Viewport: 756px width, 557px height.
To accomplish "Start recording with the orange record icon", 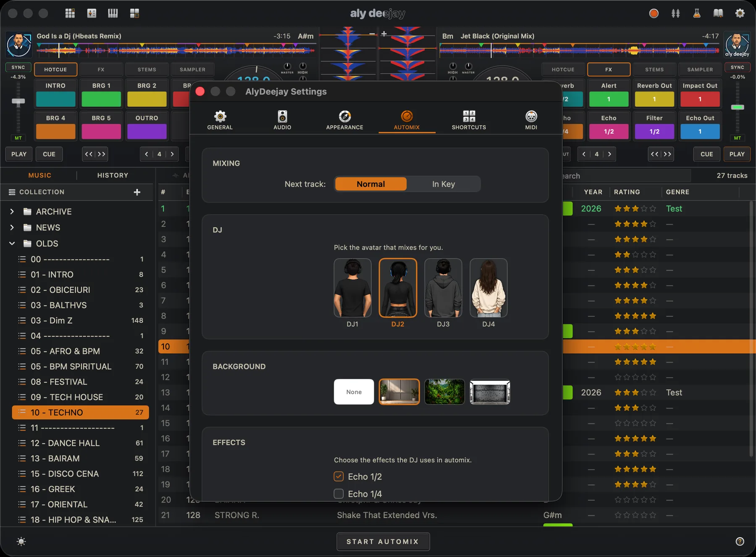I will pyautogui.click(x=654, y=13).
